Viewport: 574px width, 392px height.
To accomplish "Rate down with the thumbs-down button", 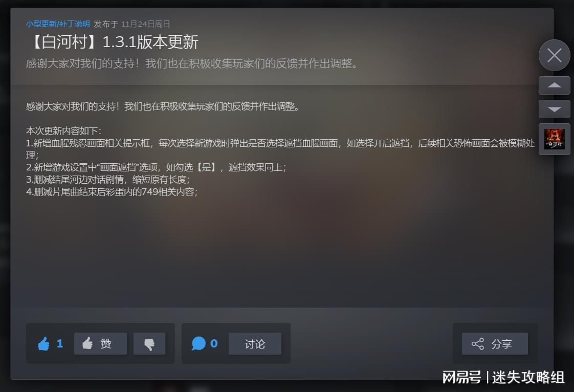I will pos(149,344).
